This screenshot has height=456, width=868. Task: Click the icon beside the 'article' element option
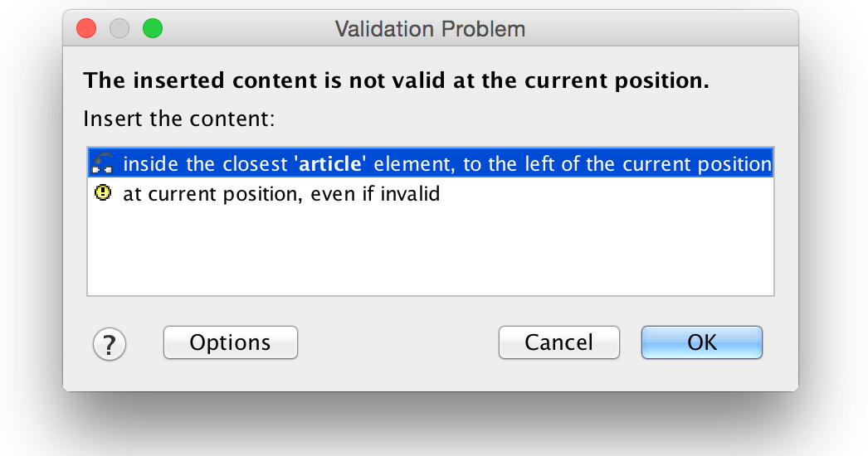point(104,163)
